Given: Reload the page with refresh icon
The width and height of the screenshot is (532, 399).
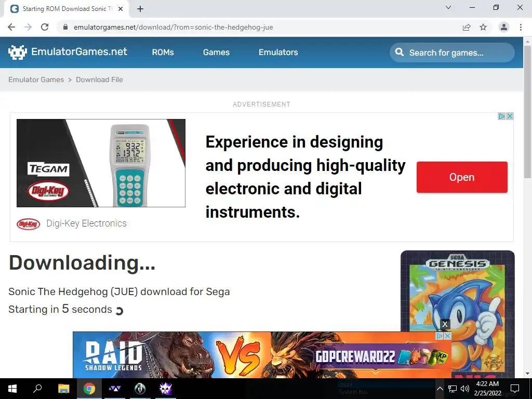Looking at the screenshot, I should click(x=45, y=27).
